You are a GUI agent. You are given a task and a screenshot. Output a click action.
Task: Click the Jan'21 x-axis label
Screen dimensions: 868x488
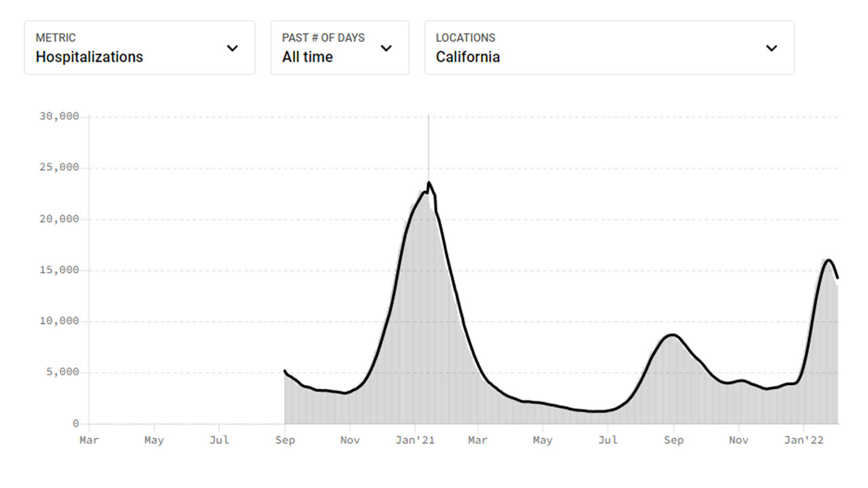415,441
